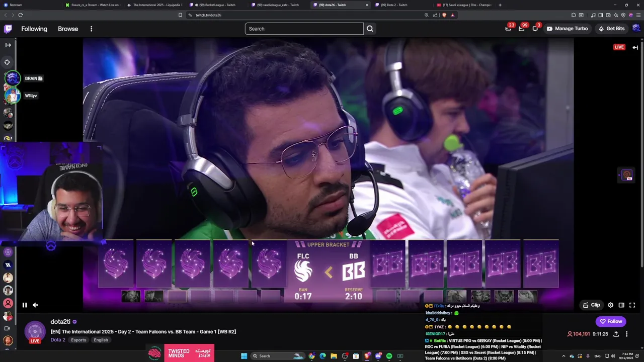Click the extension overlay icon on player

[627, 175]
